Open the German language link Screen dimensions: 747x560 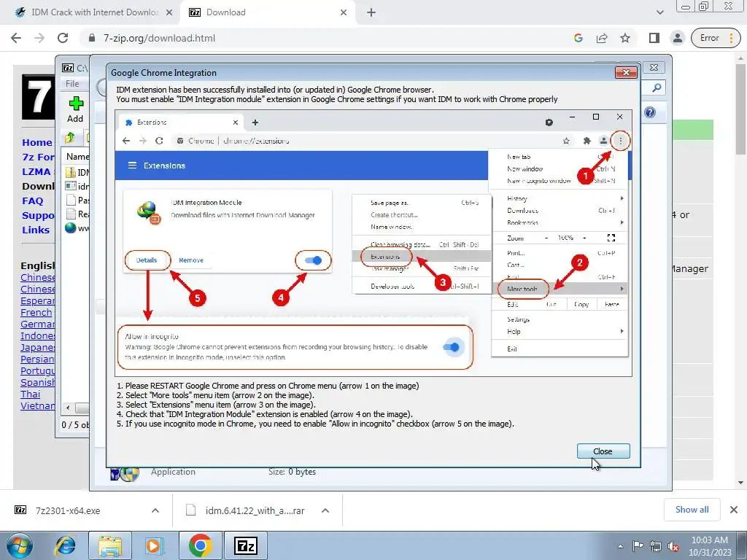point(38,324)
